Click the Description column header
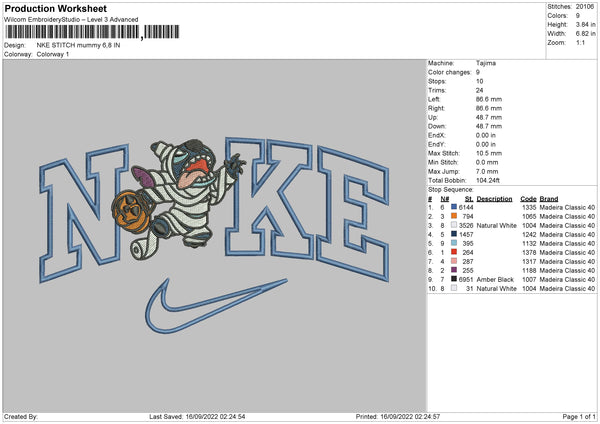The width and height of the screenshot is (600, 424). tap(494, 199)
